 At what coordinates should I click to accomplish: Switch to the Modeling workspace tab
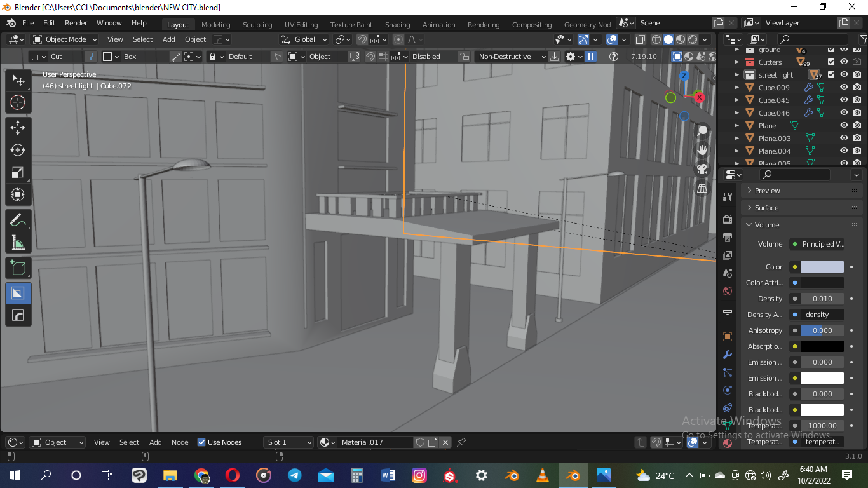point(215,25)
